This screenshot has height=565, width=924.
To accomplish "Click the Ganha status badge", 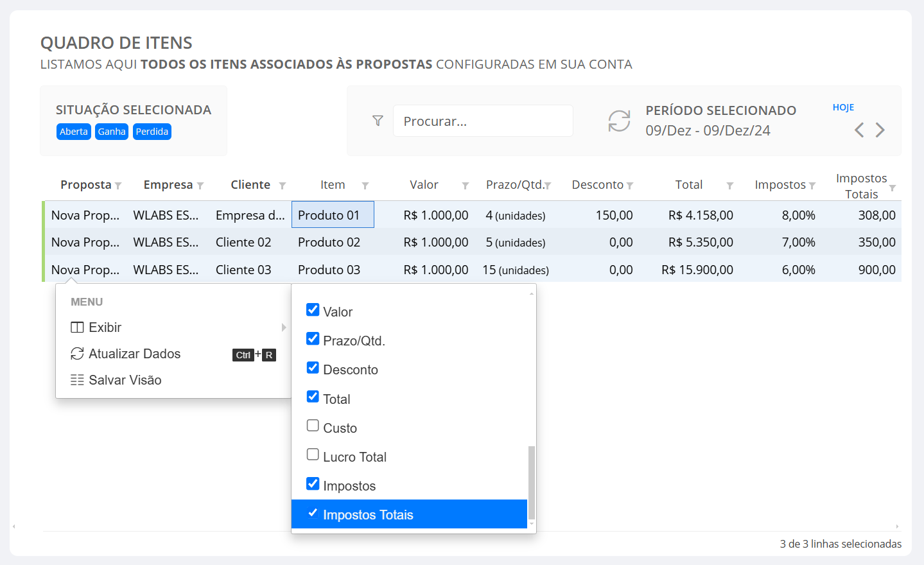I will tap(111, 131).
